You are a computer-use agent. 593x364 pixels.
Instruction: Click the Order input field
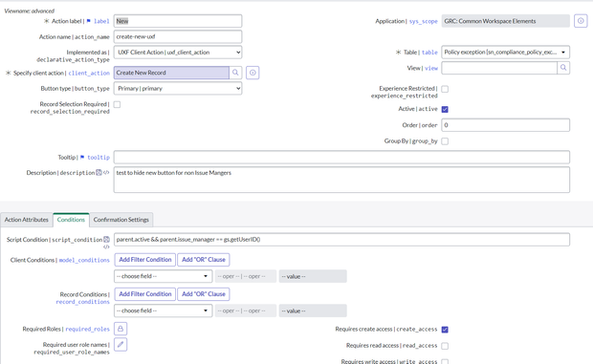[505, 125]
